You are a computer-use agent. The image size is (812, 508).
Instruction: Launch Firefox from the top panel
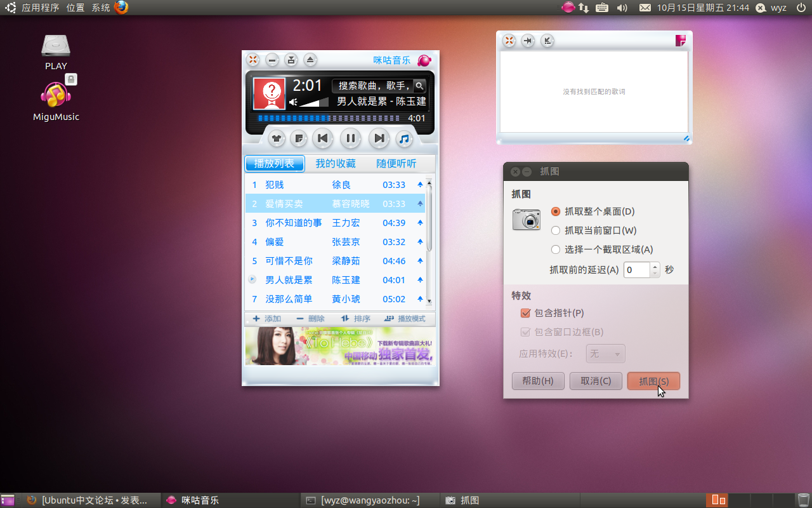(121, 8)
